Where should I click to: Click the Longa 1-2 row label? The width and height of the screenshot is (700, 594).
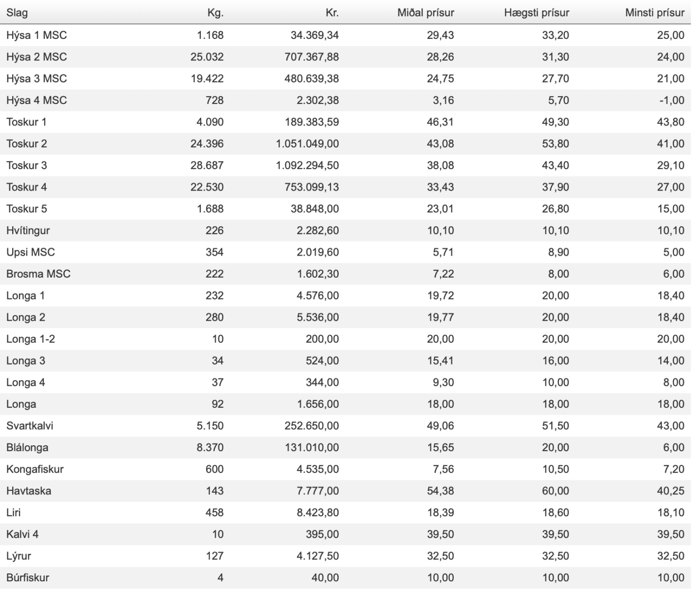(x=31, y=339)
